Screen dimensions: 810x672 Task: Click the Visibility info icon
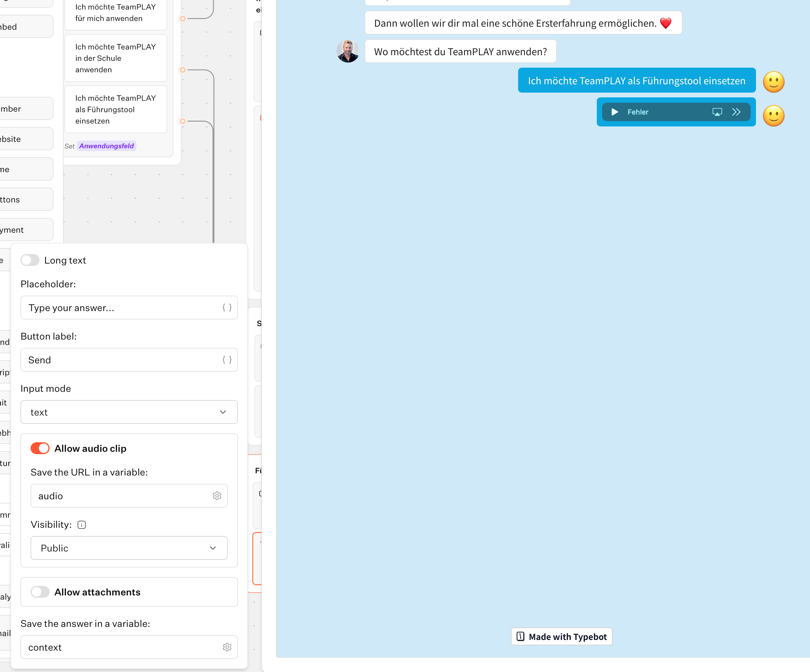click(x=81, y=524)
